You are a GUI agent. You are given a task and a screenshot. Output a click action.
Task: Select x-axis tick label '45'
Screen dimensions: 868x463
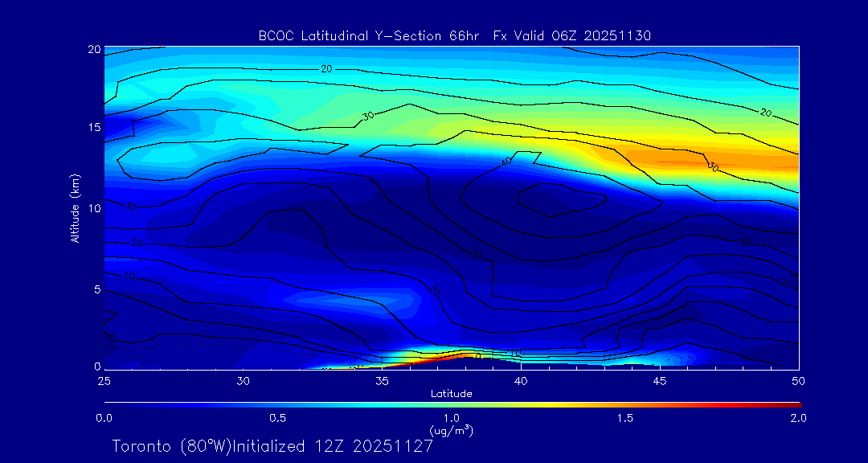660,381
